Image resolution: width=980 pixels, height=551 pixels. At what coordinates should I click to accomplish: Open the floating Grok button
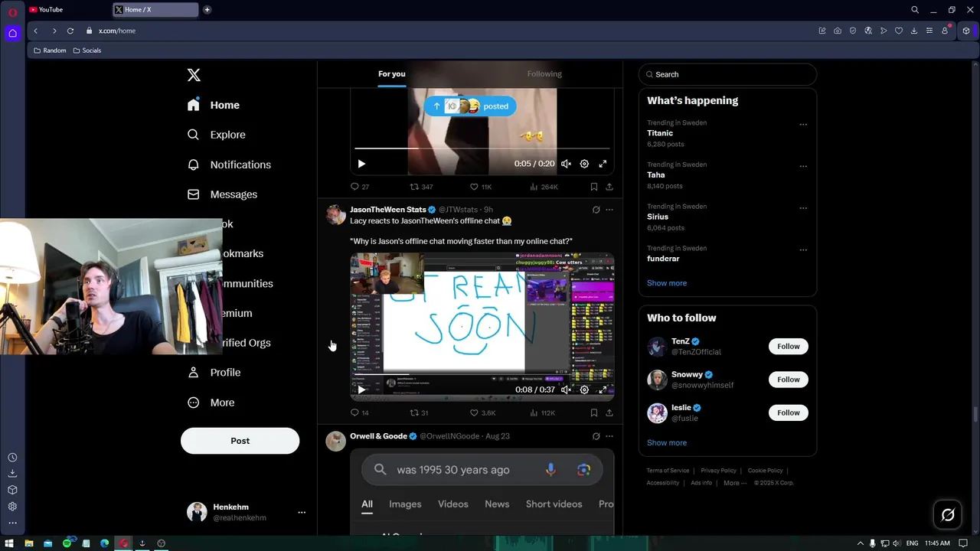[948, 515]
